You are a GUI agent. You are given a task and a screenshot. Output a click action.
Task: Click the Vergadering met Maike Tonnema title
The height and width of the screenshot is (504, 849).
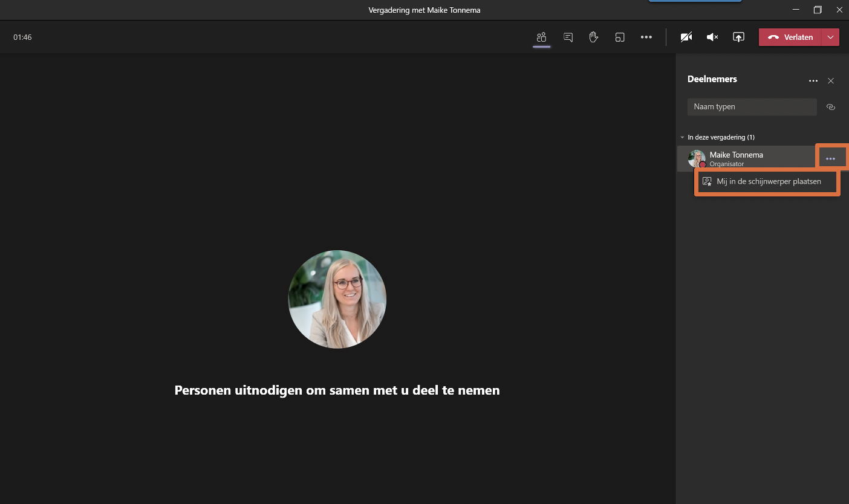tap(424, 10)
